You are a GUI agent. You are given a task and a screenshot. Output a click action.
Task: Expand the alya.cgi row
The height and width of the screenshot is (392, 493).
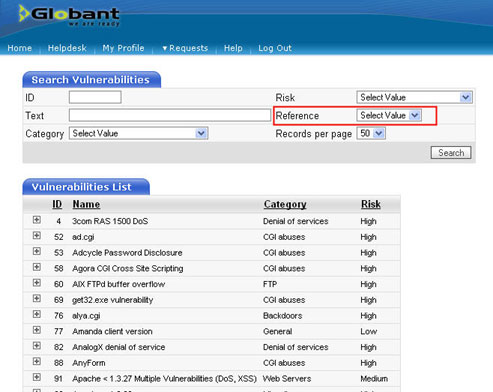pos(37,314)
